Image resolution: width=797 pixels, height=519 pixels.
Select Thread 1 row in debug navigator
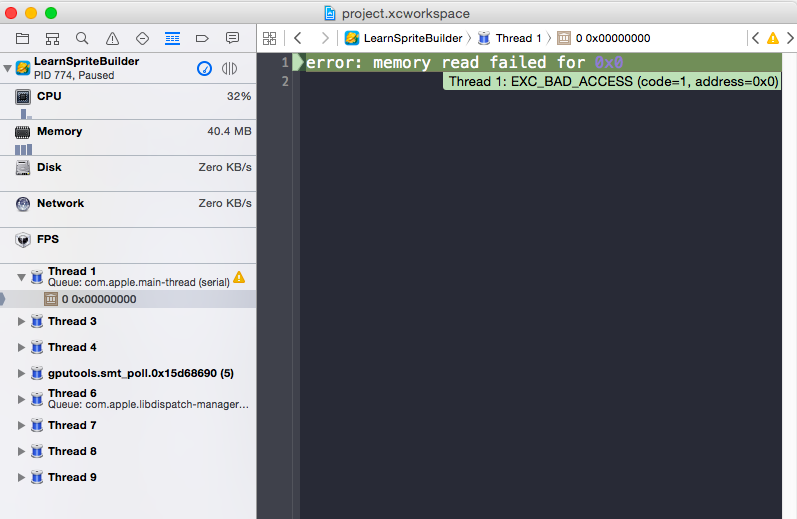pyautogui.click(x=128, y=277)
